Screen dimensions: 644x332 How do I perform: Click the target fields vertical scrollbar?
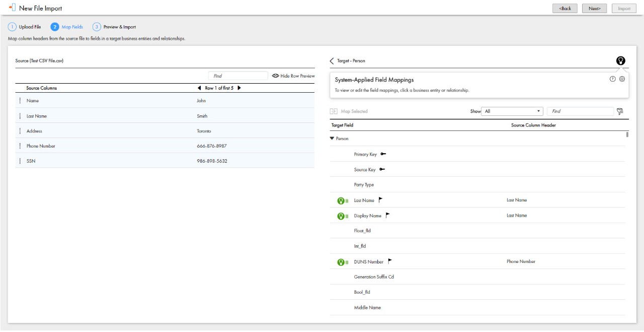coord(627,135)
